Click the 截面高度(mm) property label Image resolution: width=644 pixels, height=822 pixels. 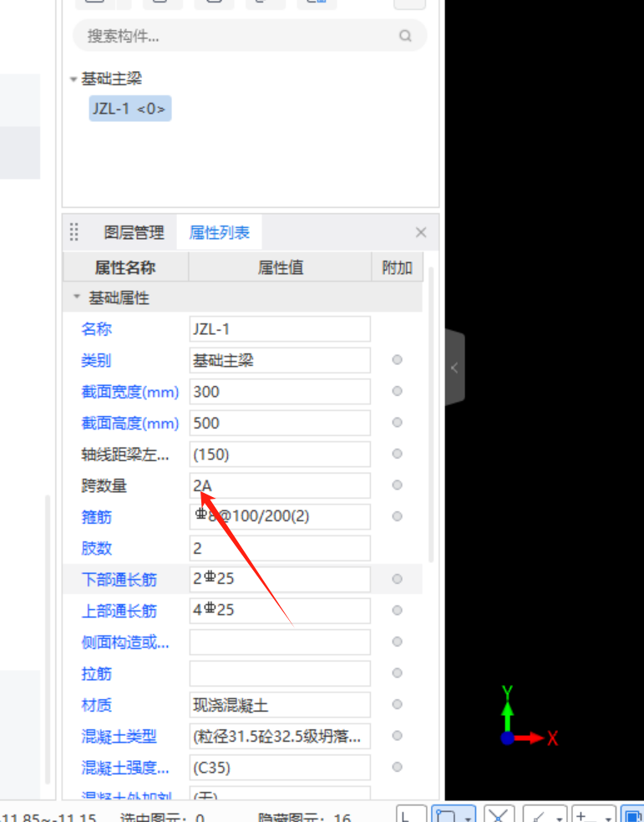pos(130,423)
